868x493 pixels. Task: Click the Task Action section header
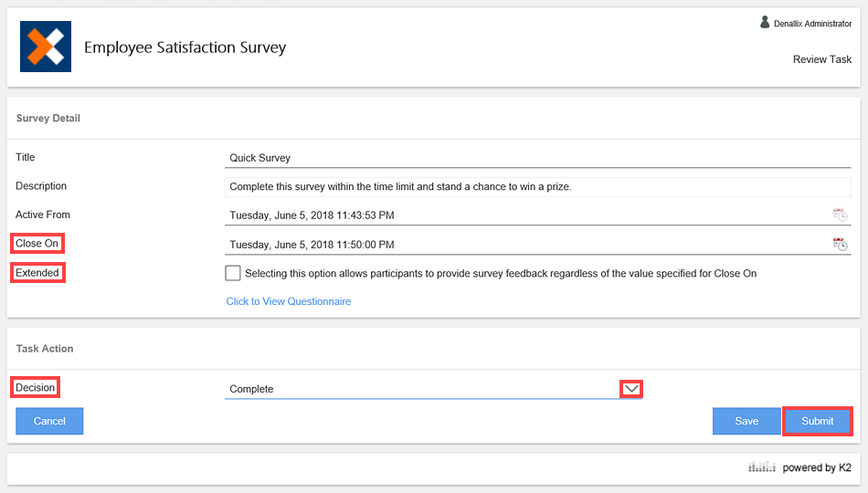45,348
